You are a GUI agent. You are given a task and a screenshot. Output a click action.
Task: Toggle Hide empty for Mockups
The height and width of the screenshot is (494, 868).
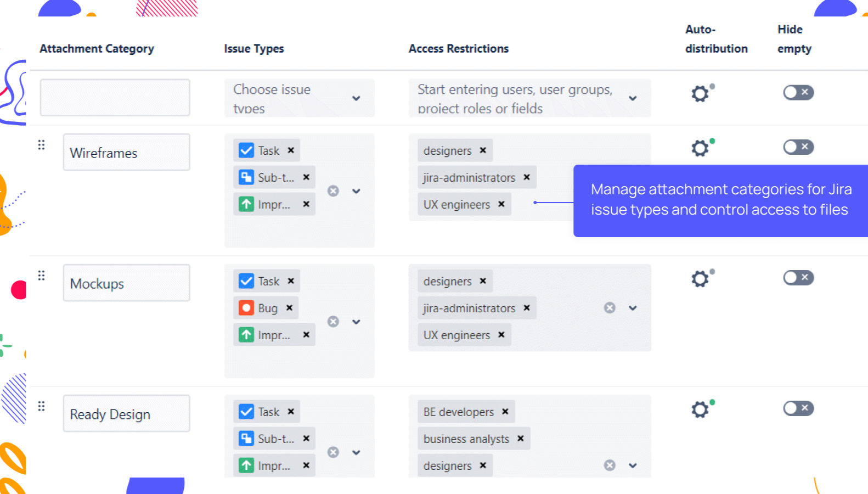798,278
